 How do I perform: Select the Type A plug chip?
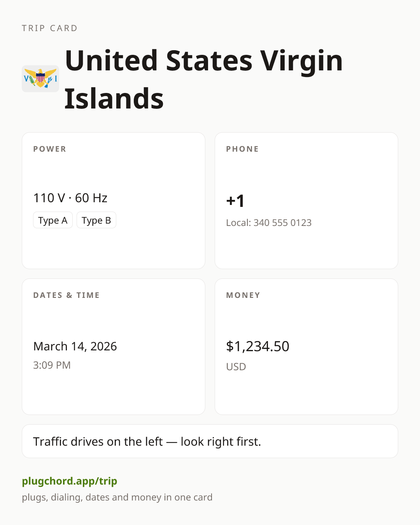tap(53, 220)
